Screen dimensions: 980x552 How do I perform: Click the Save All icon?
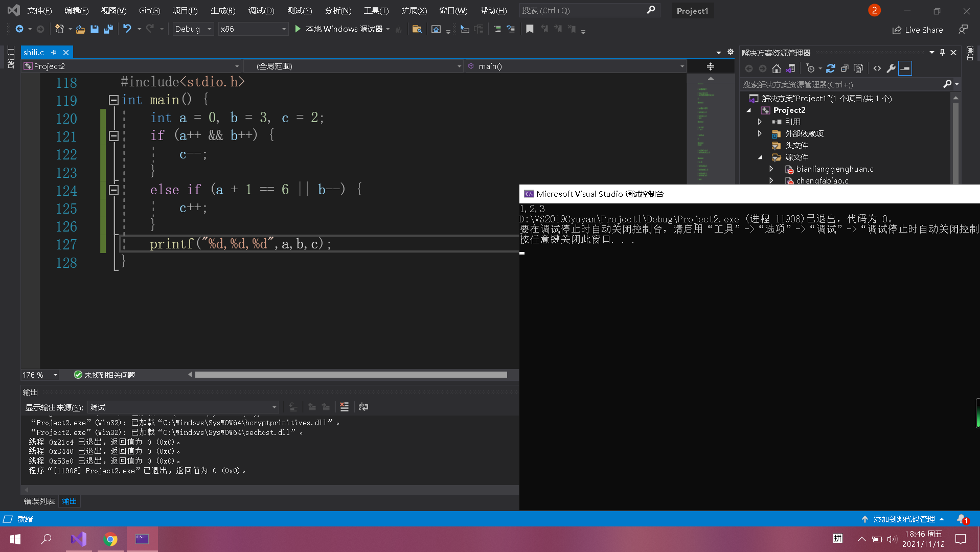tap(108, 29)
